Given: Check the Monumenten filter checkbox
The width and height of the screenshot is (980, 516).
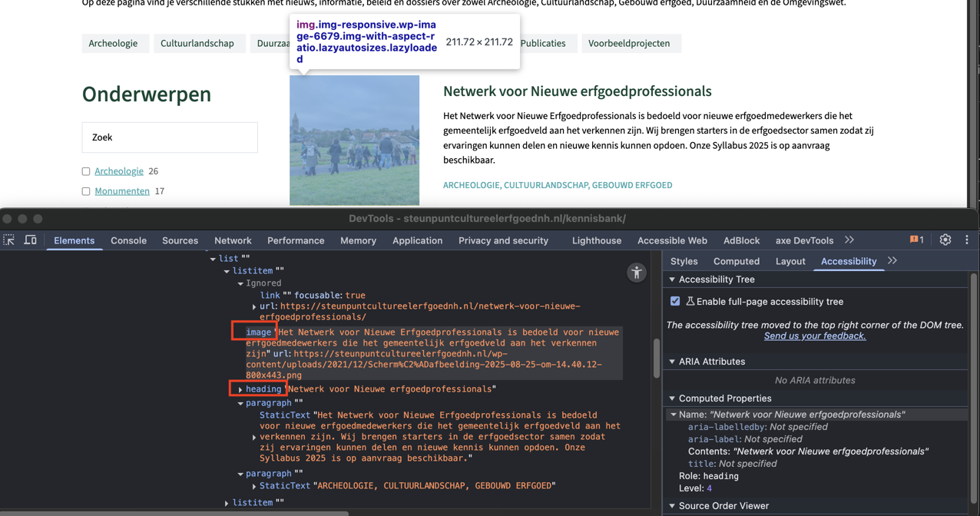Looking at the screenshot, I should pyautogui.click(x=86, y=191).
